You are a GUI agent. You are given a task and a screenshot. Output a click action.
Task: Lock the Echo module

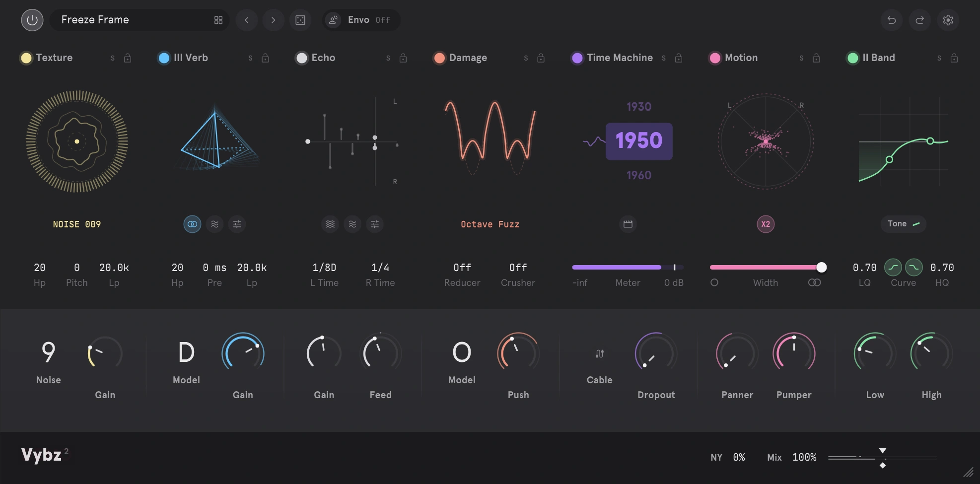tap(403, 58)
